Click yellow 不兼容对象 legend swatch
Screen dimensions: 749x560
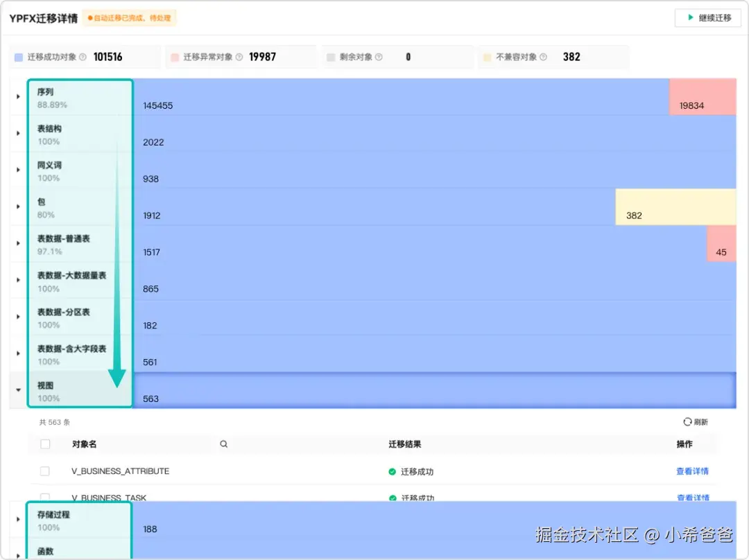[488, 58]
